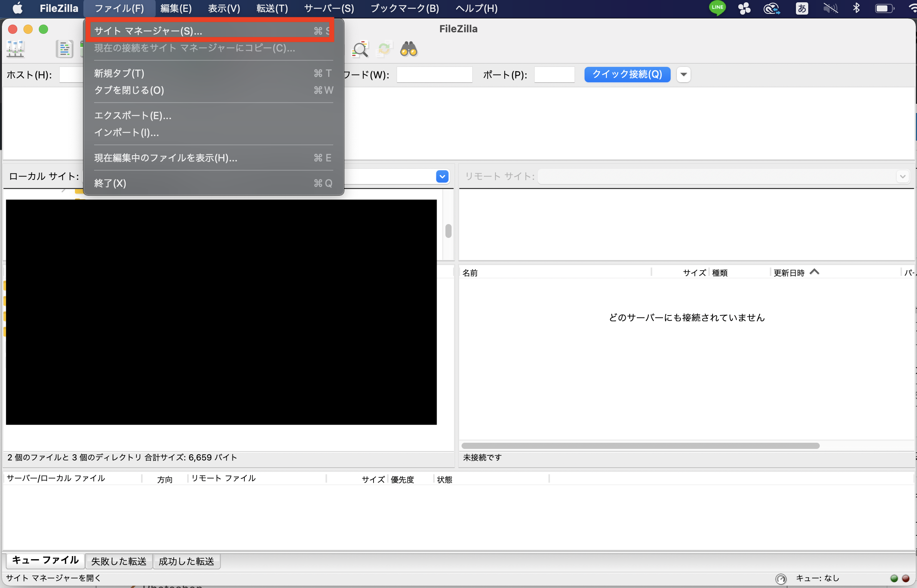
Task: Click the password (W) input field
Action: (x=434, y=74)
